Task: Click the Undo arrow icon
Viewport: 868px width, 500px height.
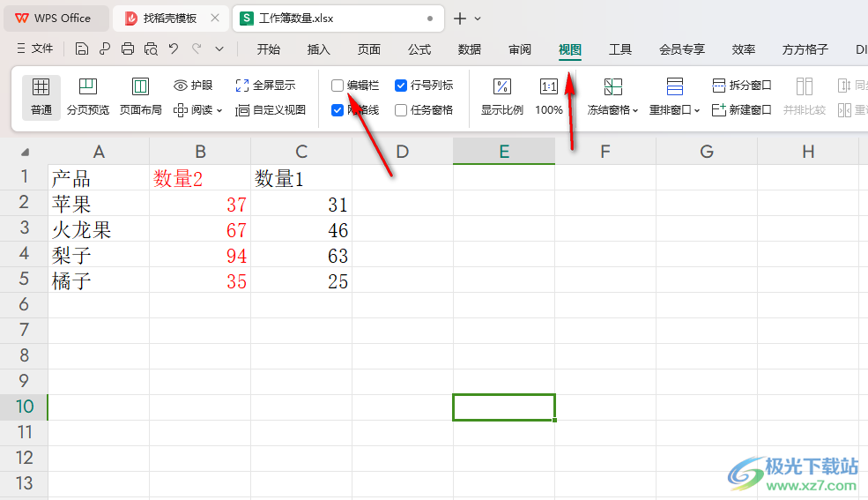Action: tap(174, 49)
